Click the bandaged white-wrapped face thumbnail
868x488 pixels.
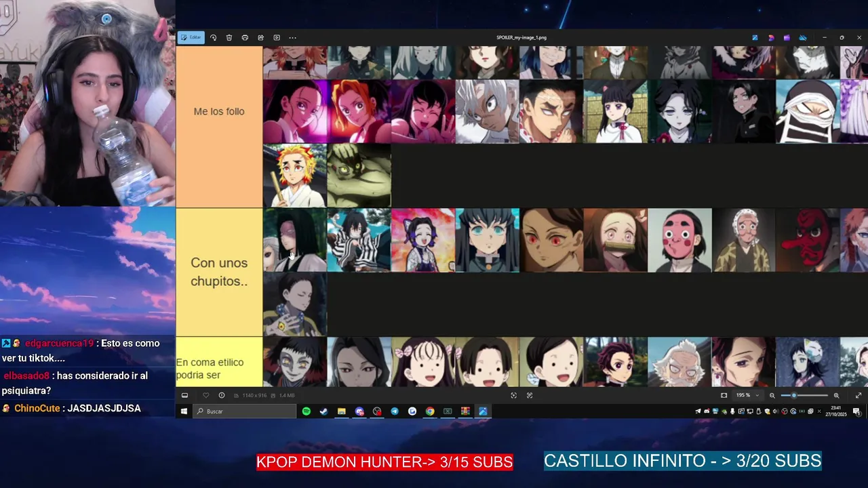(x=807, y=111)
